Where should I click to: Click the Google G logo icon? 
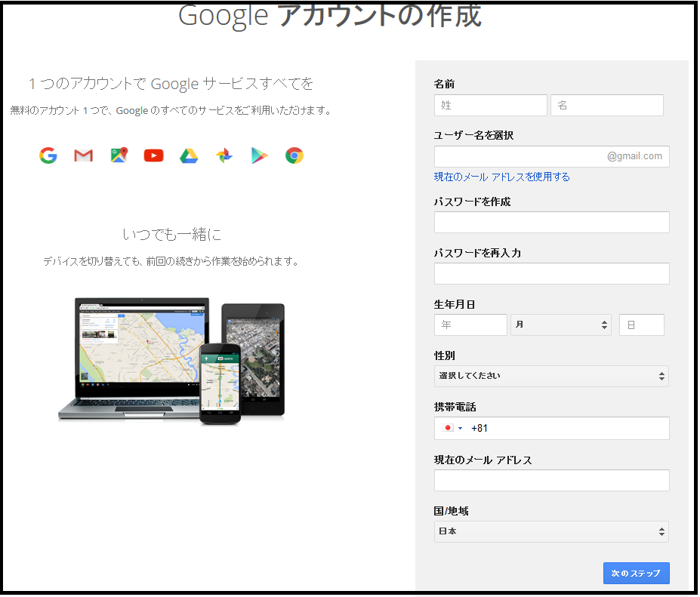(x=48, y=155)
